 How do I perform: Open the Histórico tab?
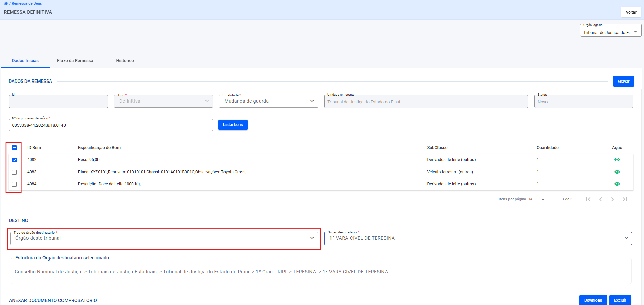pyautogui.click(x=125, y=61)
